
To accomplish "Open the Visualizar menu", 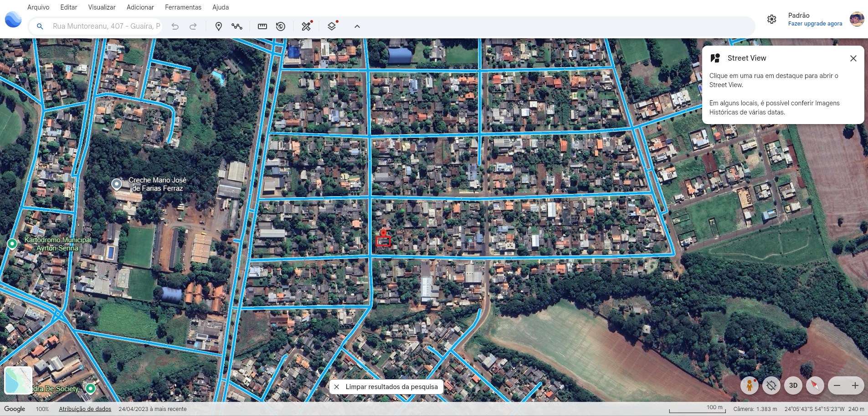I will pyautogui.click(x=102, y=7).
